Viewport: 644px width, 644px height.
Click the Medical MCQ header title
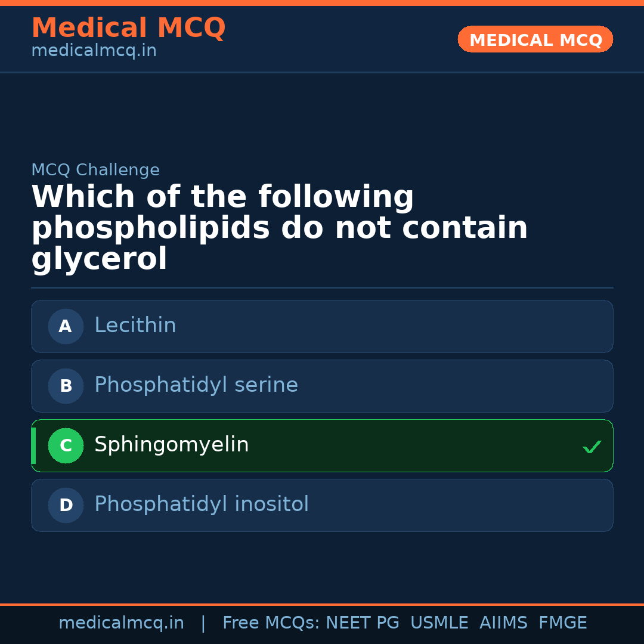point(128,28)
